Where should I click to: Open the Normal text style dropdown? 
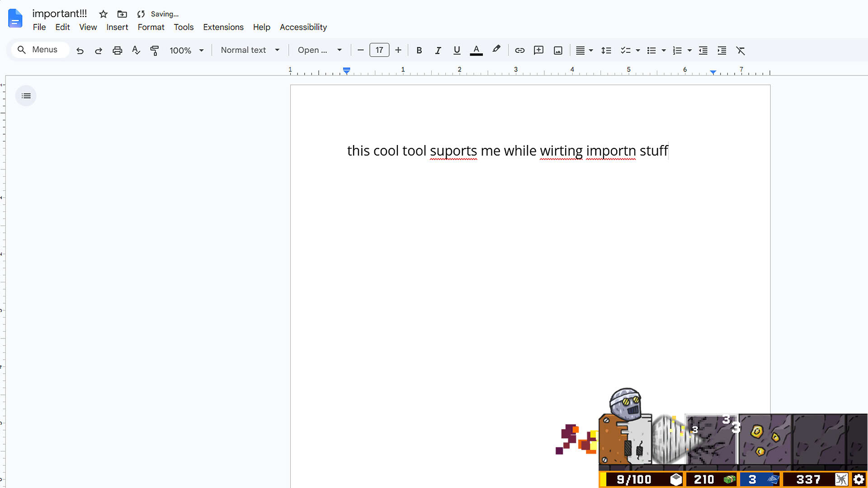[250, 50]
